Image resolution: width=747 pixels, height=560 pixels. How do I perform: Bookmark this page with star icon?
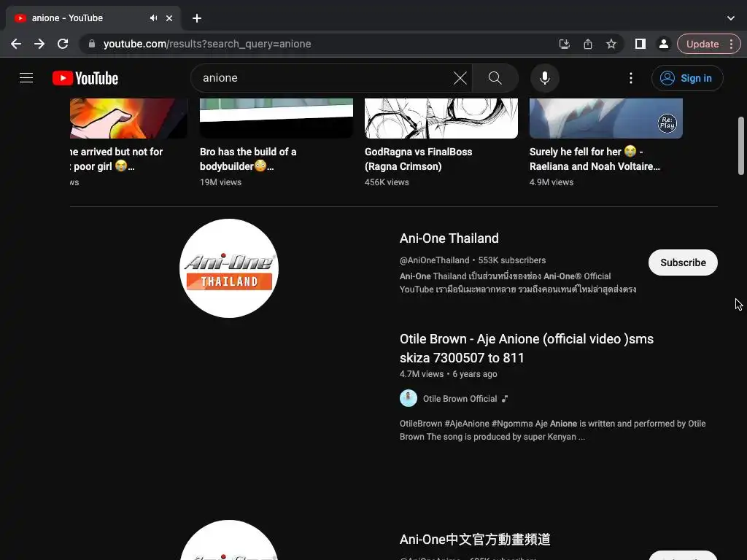[x=611, y=44]
